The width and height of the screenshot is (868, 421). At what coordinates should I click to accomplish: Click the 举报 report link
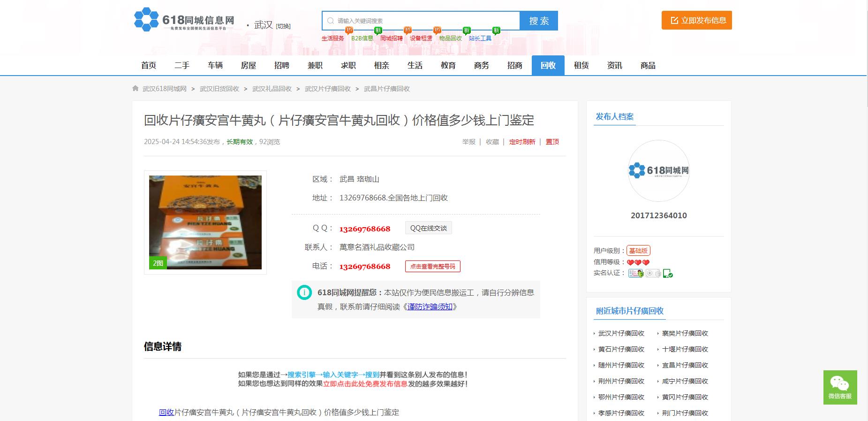[469, 142]
